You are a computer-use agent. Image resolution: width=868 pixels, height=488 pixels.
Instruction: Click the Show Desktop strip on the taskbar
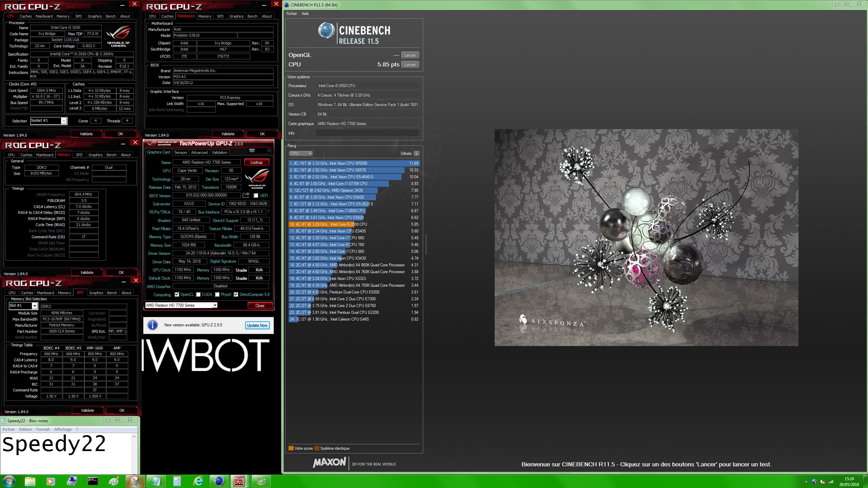(865, 482)
